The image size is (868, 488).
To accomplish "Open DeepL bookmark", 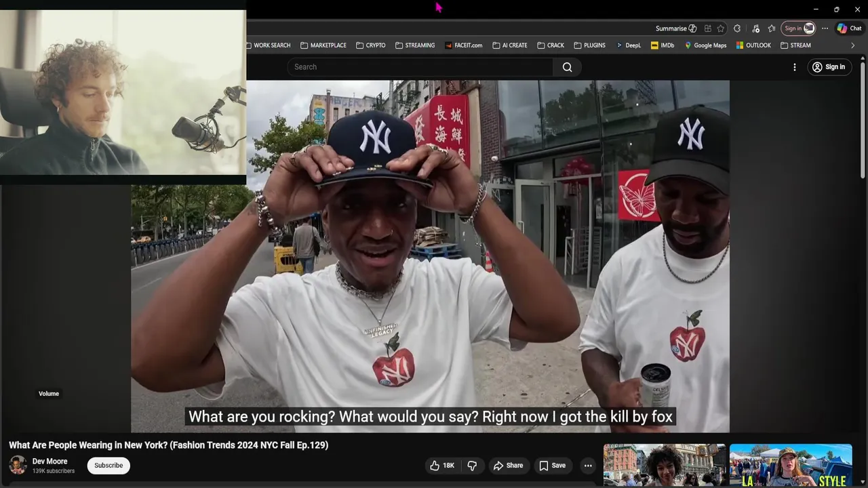I will tap(629, 45).
